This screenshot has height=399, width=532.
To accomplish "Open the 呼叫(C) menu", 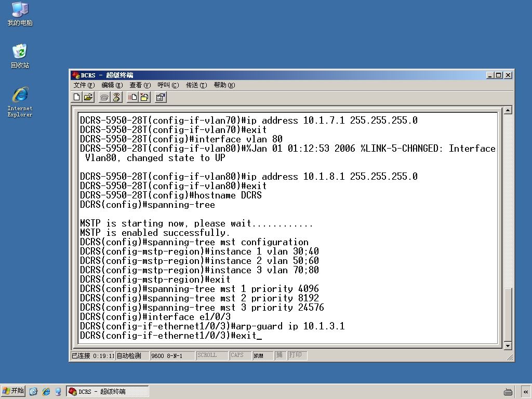I will (168, 85).
